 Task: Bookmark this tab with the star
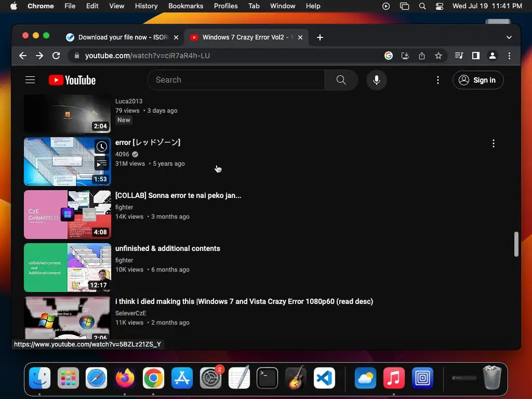tap(438, 56)
